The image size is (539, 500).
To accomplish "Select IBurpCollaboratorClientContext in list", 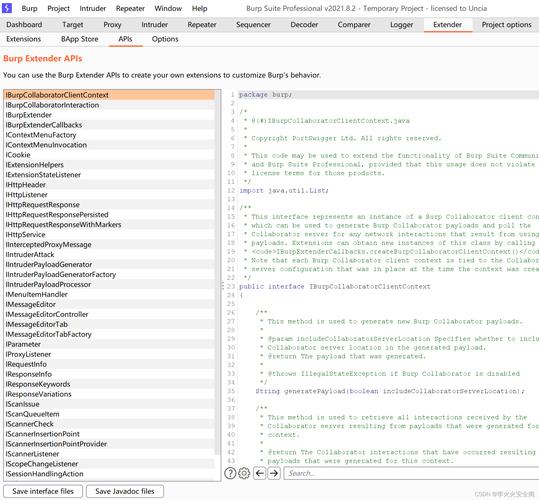I will tap(109, 95).
